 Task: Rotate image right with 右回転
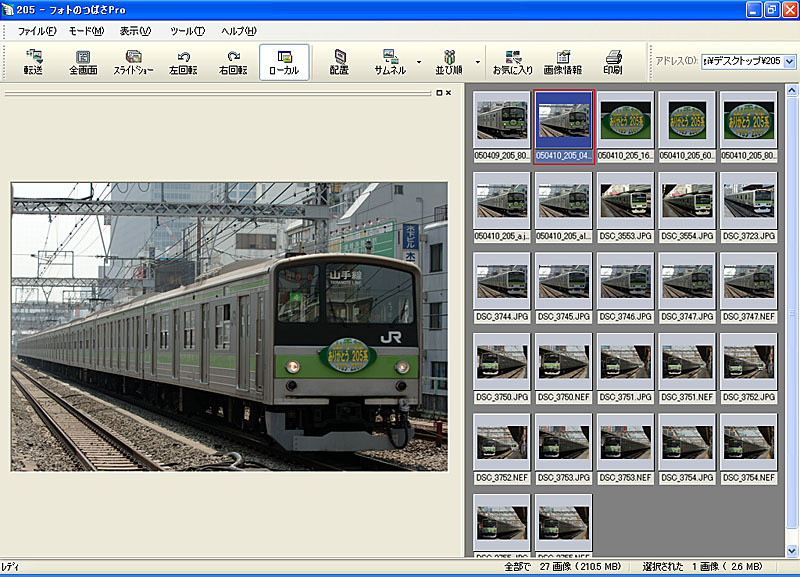pyautogui.click(x=233, y=62)
